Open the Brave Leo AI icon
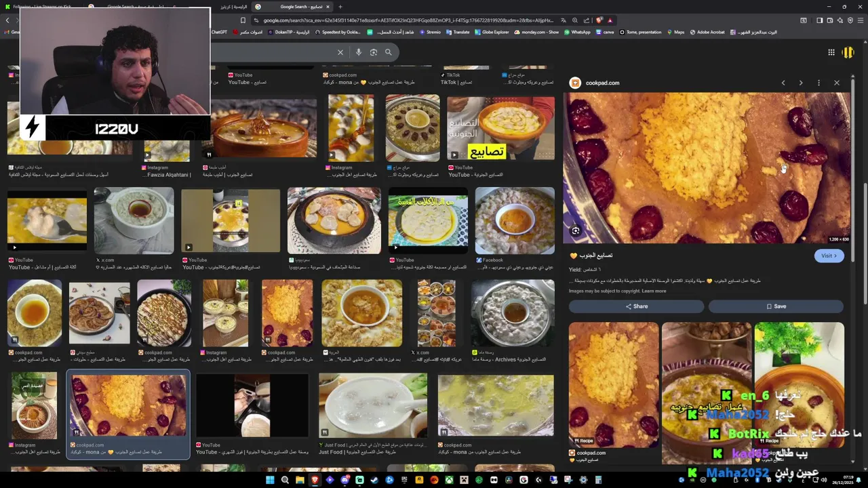This screenshot has width=868, height=488. point(840,20)
